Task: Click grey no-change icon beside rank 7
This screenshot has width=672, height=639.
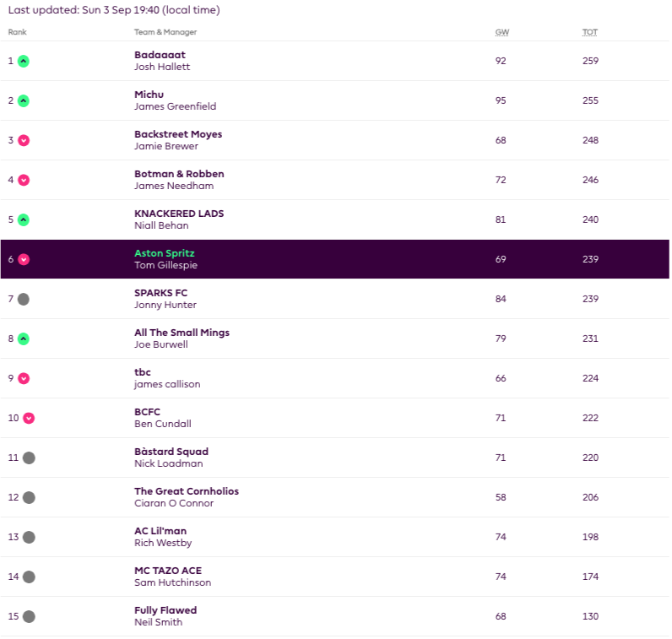Action: pos(24,299)
